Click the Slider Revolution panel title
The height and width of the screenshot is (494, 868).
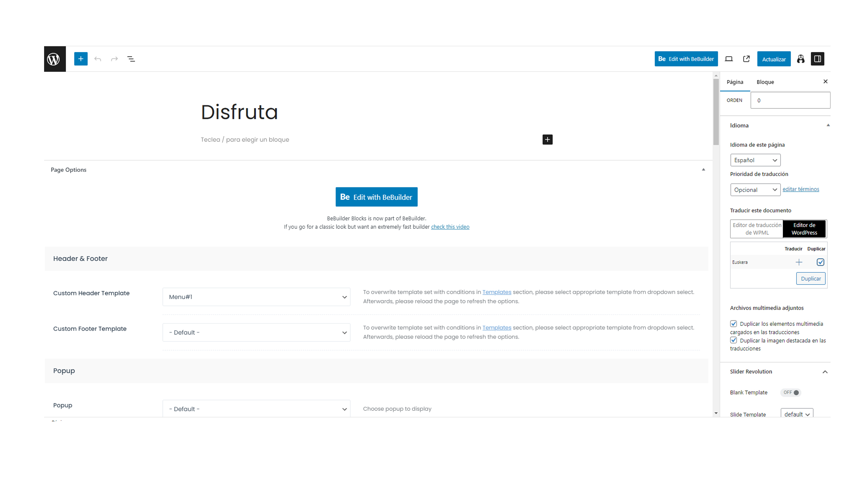pos(751,372)
